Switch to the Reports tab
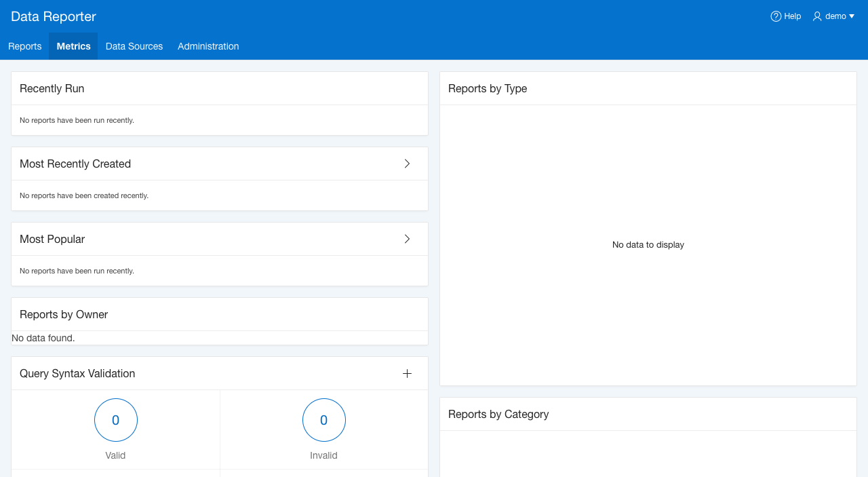The height and width of the screenshot is (477, 868). point(25,46)
